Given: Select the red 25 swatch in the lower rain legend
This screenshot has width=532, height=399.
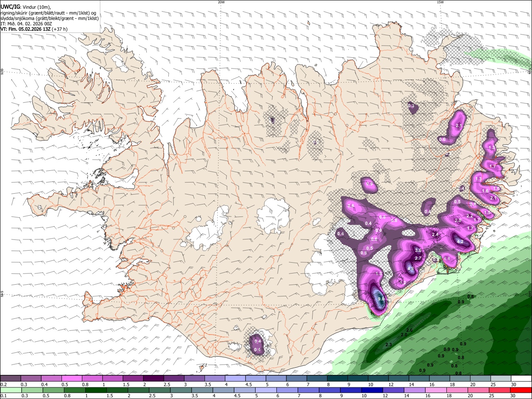Looking at the screenshot, I should [500, 390].
